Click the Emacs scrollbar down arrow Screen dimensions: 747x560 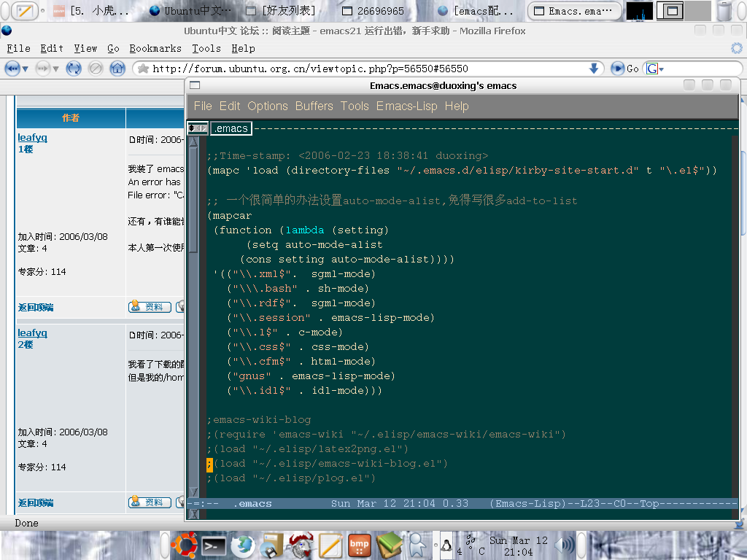pyautogui.click(x=193, y=491)
